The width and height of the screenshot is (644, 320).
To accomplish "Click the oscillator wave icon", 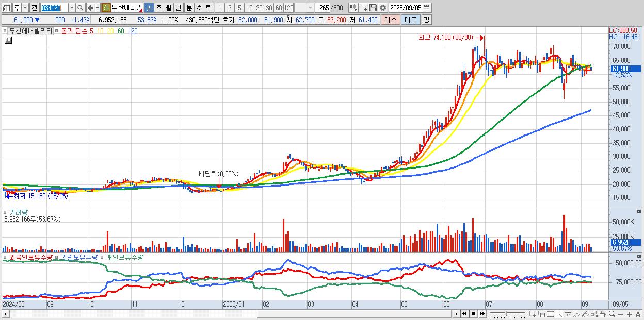I will (577, 314).
